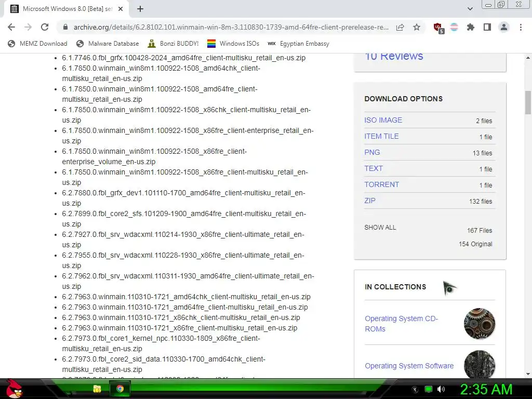Open the uBlock Origin extension
Screen dimensions: 532x399
(x=438, y=28)
